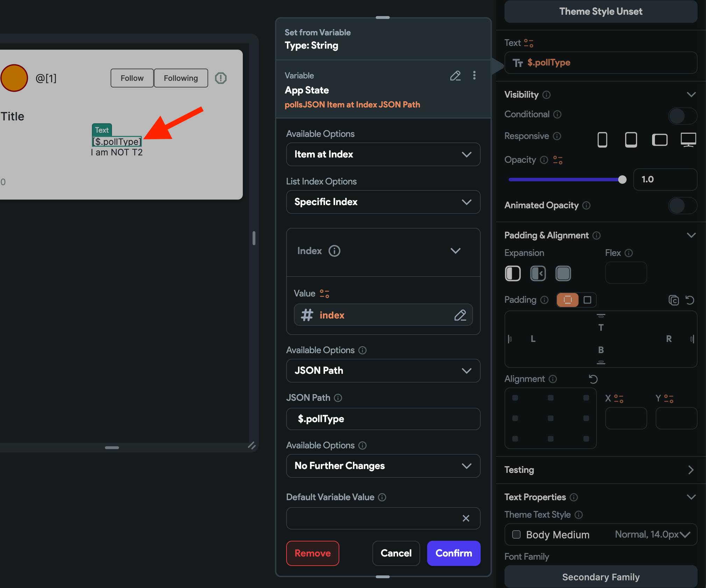Reset padding with the undo arrow icon
This screenshot has height=588, width=706.
[690, 300]
